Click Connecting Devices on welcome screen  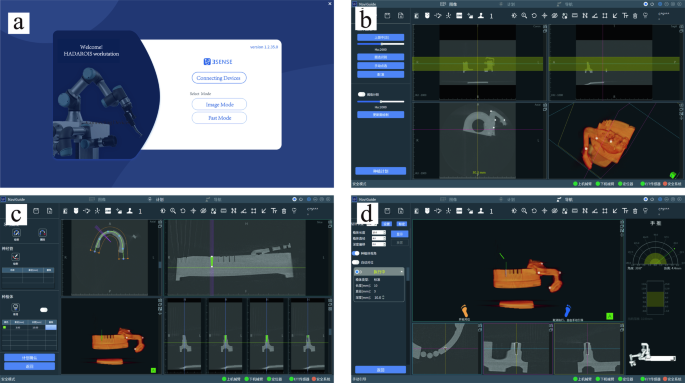coord(219,78)
